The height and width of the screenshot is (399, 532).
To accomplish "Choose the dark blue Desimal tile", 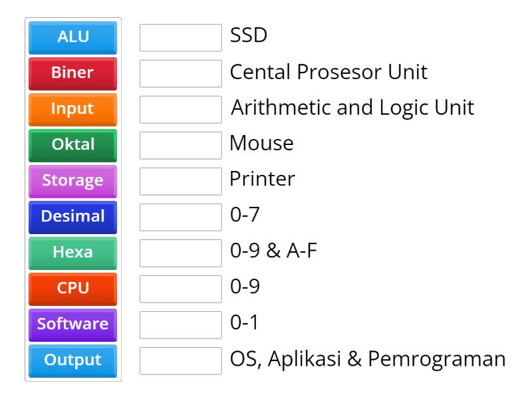I will click(x=72, y=217).
